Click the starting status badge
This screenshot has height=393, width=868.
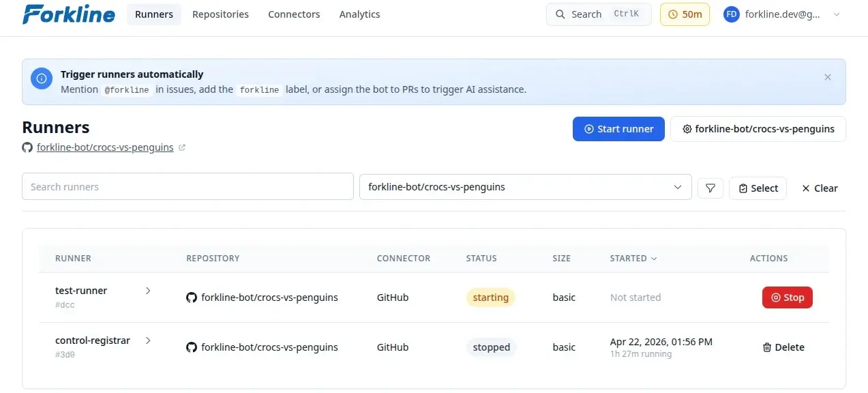(491, 297)
